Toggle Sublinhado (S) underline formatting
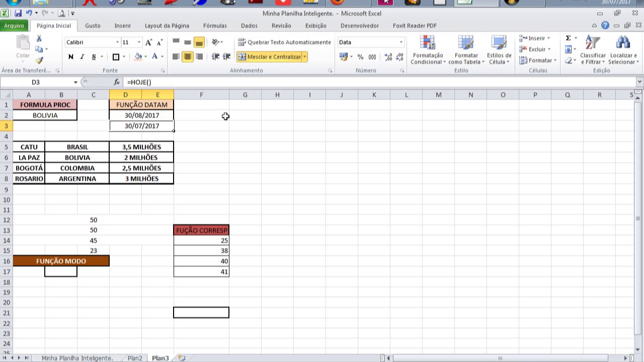This screenshot has width=644, height=362. point(94,57)
